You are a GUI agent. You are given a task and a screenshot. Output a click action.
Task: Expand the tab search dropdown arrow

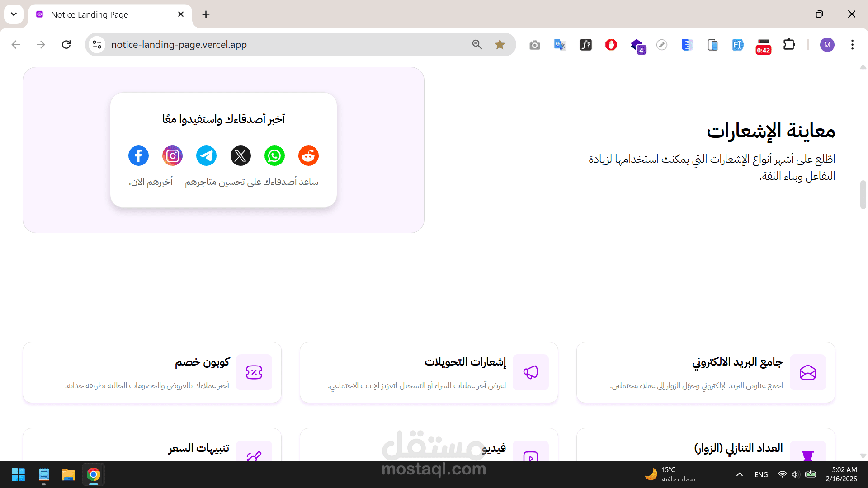click(x=14, y=14)
